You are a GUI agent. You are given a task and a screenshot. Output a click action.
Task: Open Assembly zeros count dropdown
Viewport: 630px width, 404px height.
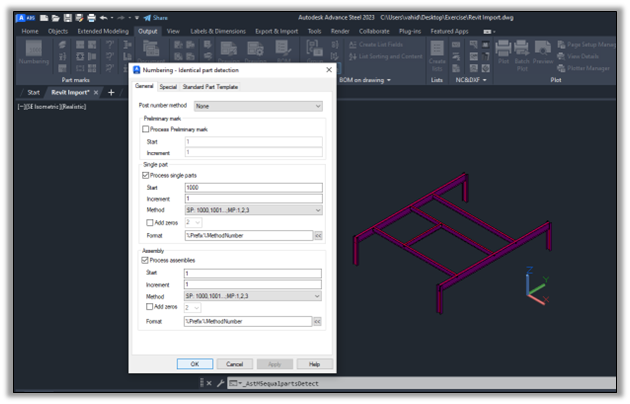click(193, 308)
